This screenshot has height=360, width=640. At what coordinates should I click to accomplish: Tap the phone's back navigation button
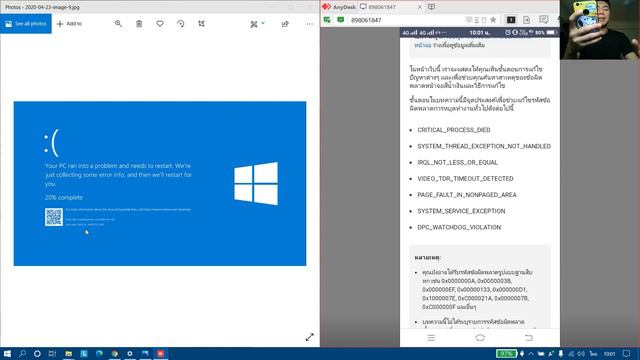click(529, 338)
